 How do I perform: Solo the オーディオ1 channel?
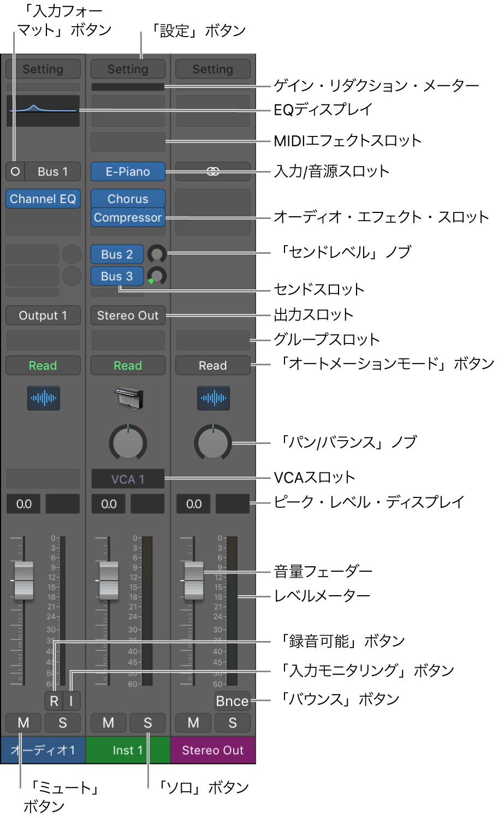click(63, 723)
